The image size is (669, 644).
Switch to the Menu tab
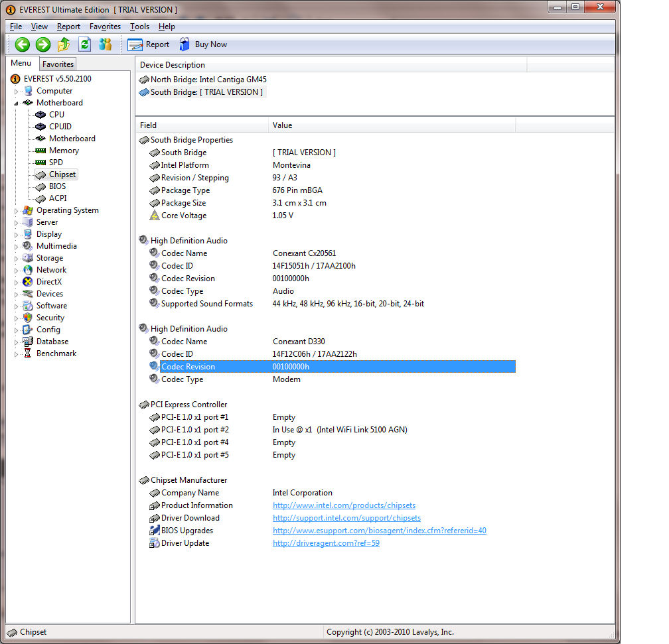pyautogui.click(x=21, y=63)
